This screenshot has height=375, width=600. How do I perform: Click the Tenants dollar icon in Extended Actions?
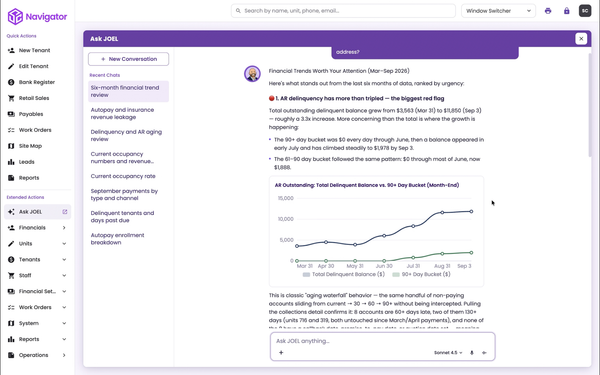(x=11, y=259)
